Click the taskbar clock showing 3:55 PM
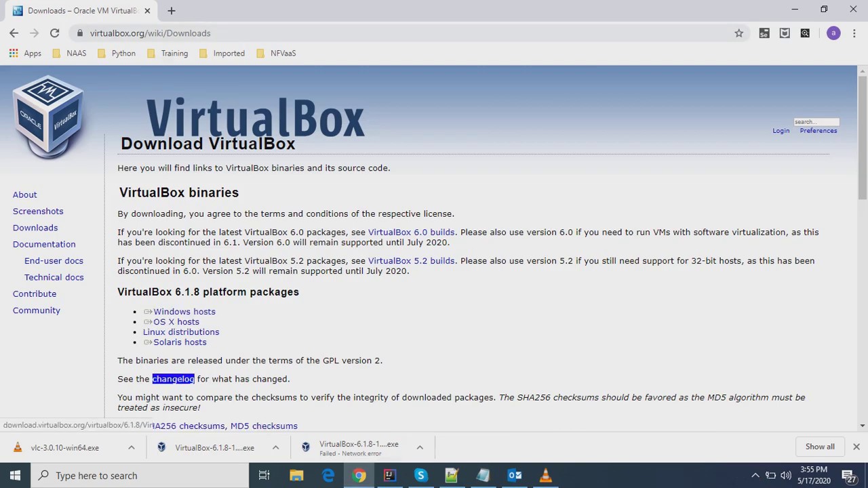 (814, 475)
